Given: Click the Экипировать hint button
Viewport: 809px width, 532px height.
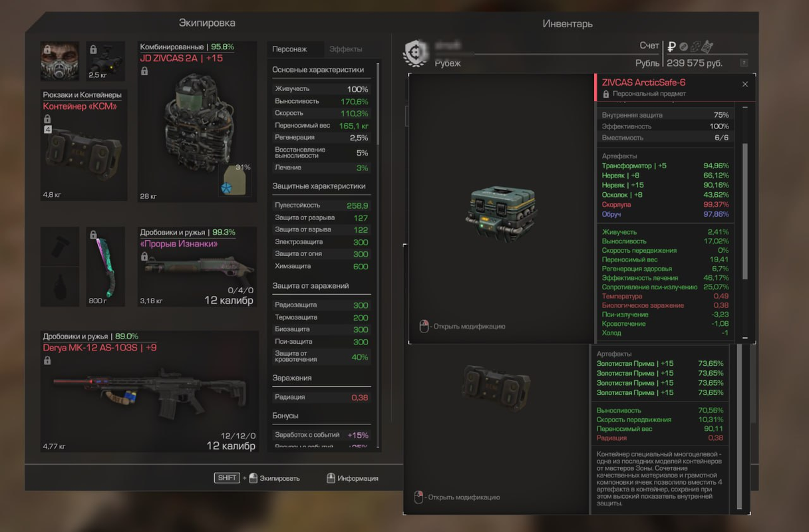Looking at the screenshot, I should (257, 478).
